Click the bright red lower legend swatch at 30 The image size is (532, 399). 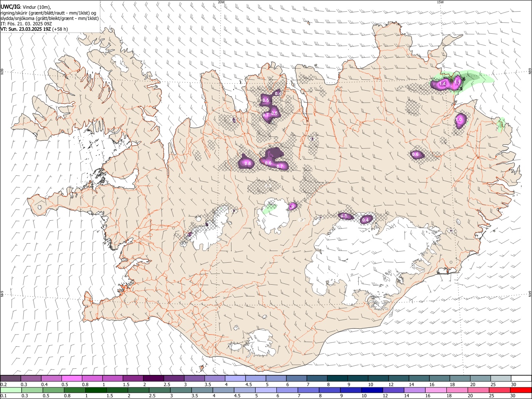pos(521,390)
